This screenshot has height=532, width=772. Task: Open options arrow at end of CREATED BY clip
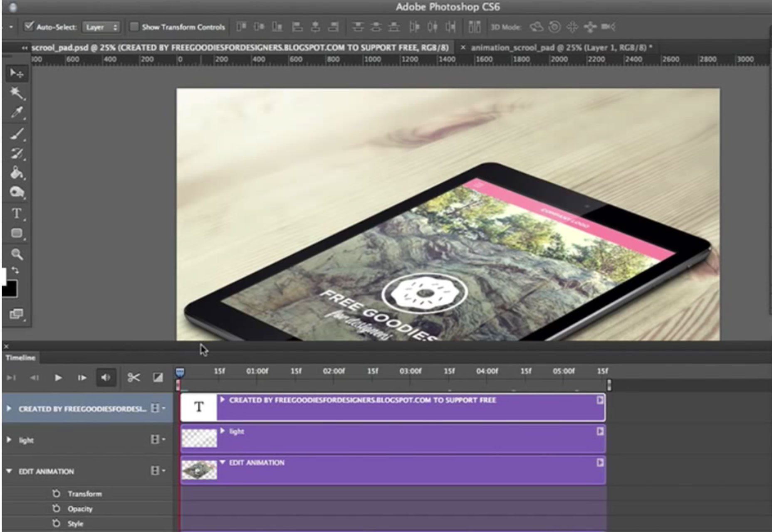click(x=600, y=400)
